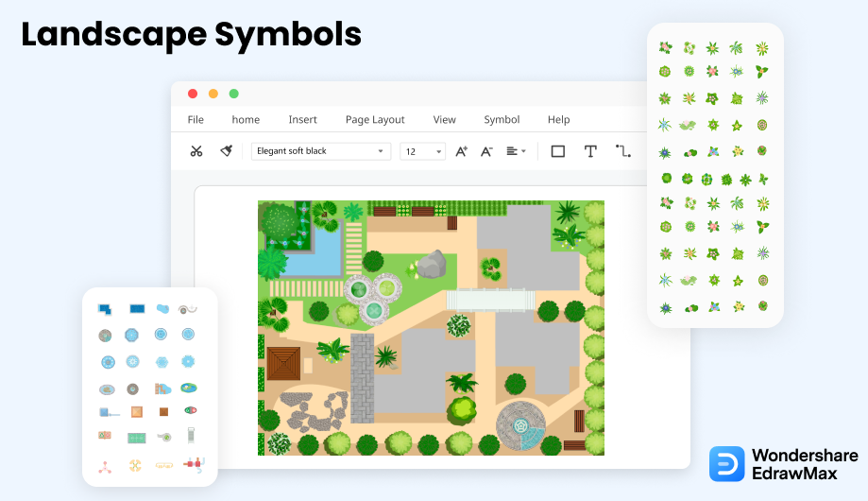Open the Help menu

558,120
